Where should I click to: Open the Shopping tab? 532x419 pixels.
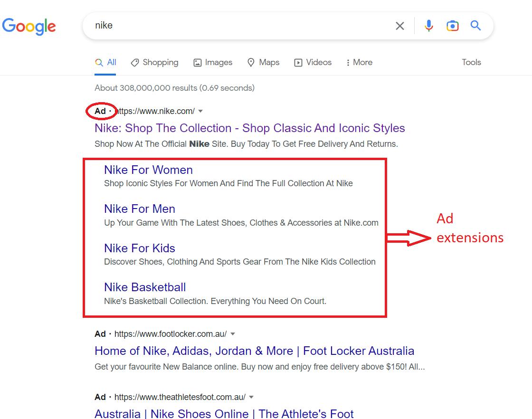[154, 62]
